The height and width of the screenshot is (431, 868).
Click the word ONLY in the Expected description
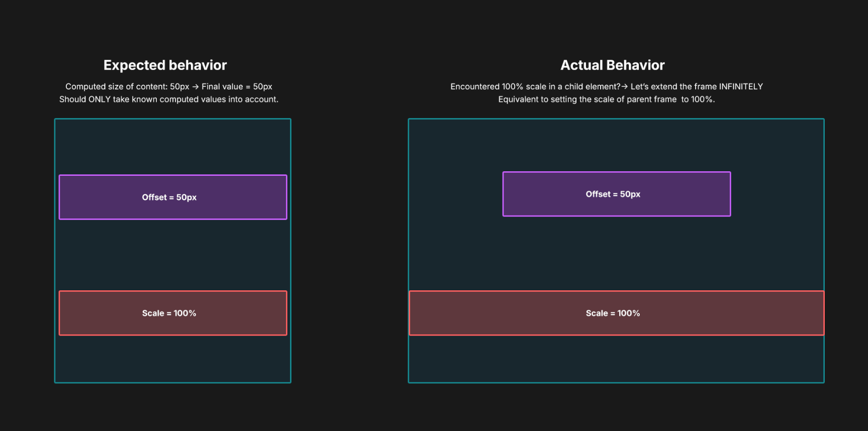coord(99,99)
